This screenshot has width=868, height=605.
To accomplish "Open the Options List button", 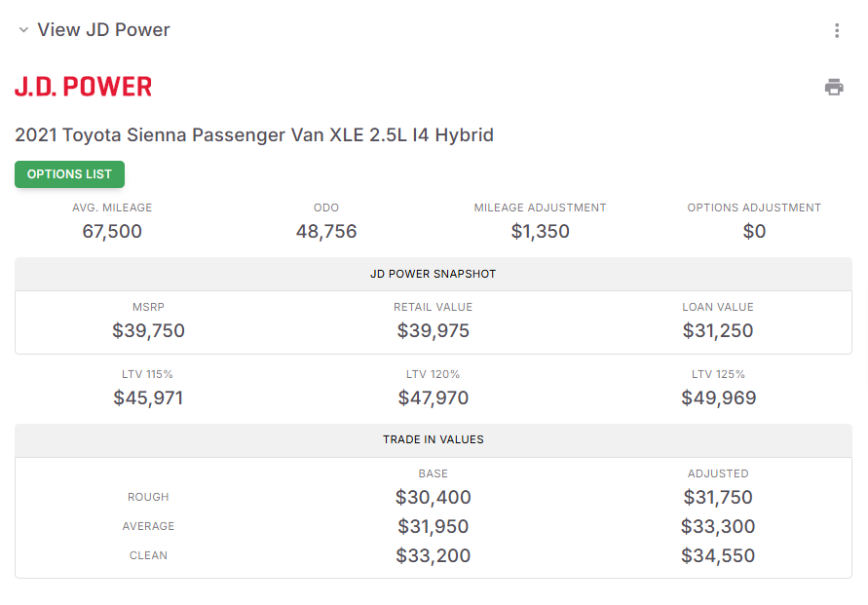I will tap(69, 174).
